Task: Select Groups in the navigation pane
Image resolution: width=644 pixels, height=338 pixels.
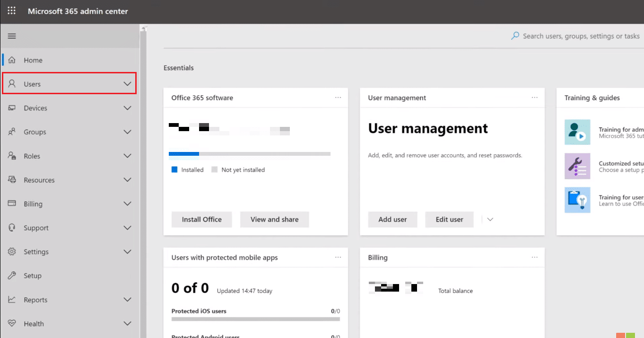Action: (x=70, y=132)
